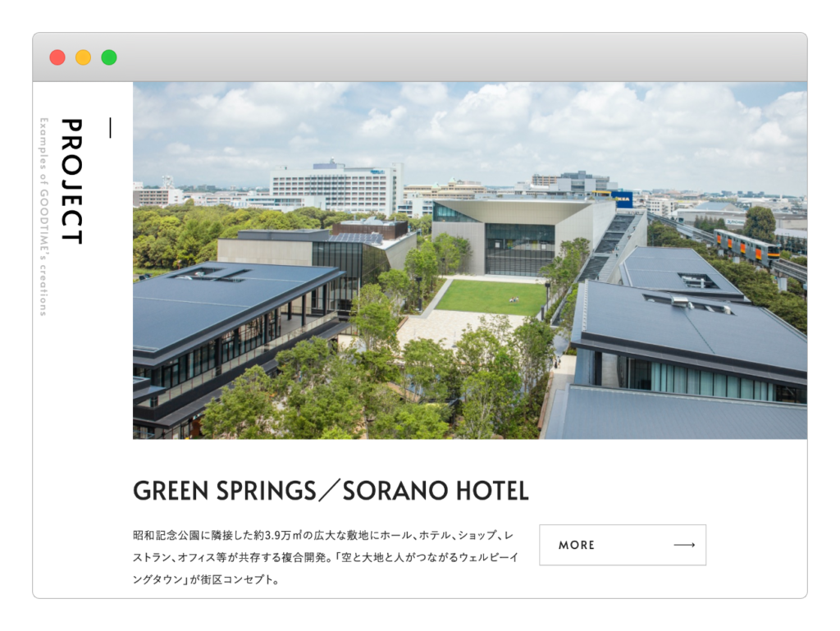Click the Examples of GOODTIME's creations subtitle
840x631 pixels.
coord(44,217)
